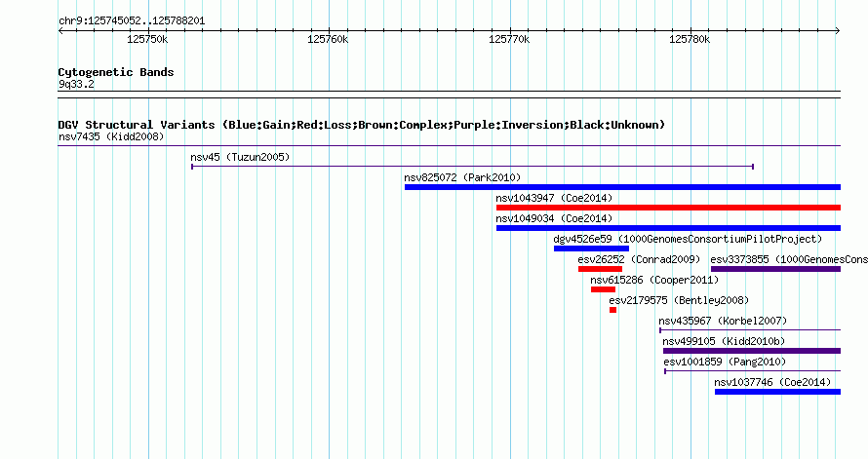The width and height of the screenshot is (868, 459).
Task: Open the nsv1043947 (Coe2014) label
Action: click(554, 198)
